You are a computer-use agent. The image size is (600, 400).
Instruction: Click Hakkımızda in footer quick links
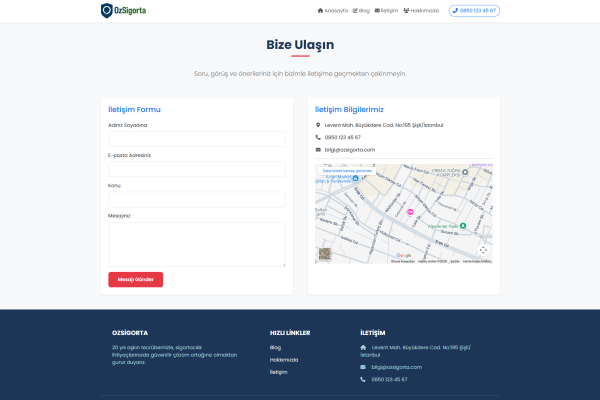point(284,359)
